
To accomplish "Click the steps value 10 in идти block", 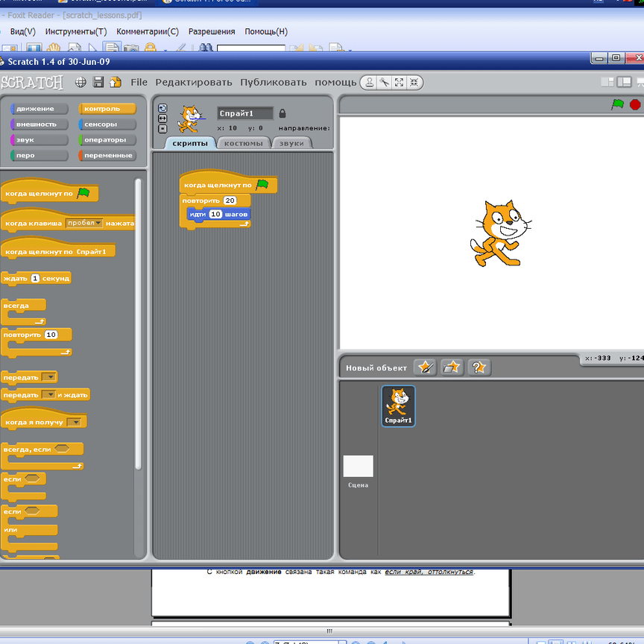I will [215, 214].
